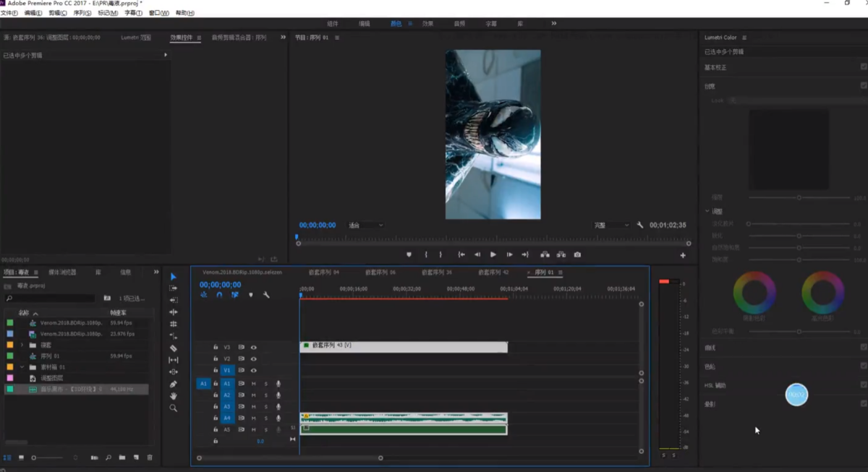The image size is (868, 472).
Task: Click the trash icon in Project panel
Action: coord(150,458)
